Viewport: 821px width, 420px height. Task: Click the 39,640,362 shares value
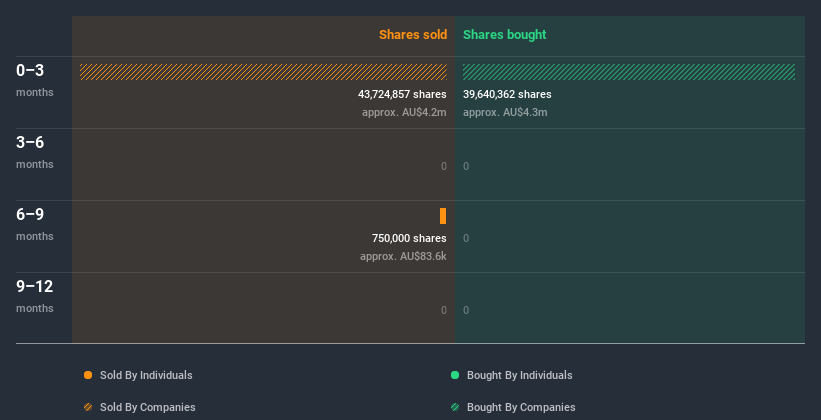coord(507,94)
